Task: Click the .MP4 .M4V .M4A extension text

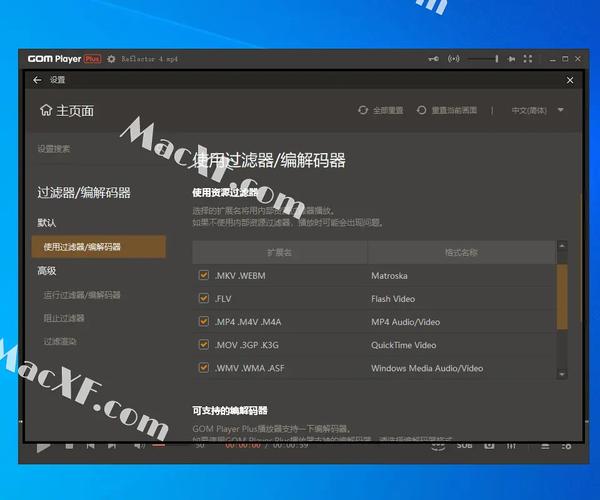Action: [x=248, y=322]
